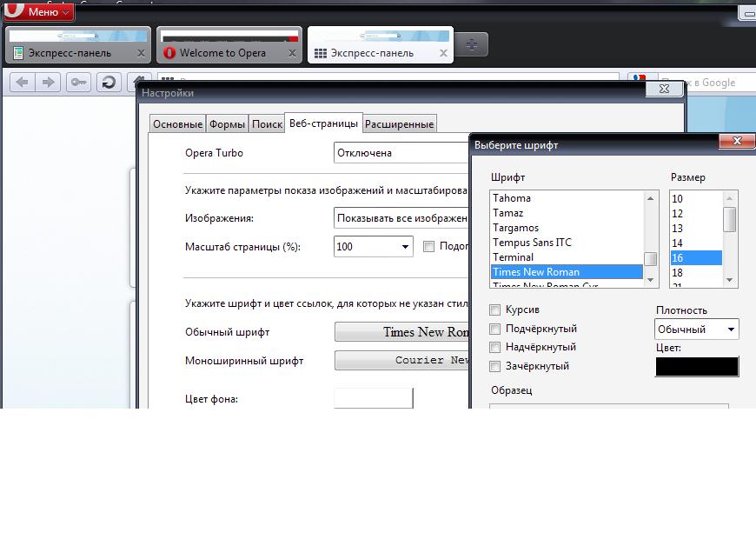Open the Поиск settings tab
The height and width of the screenshot is (546, 756).
coord(267,124)
